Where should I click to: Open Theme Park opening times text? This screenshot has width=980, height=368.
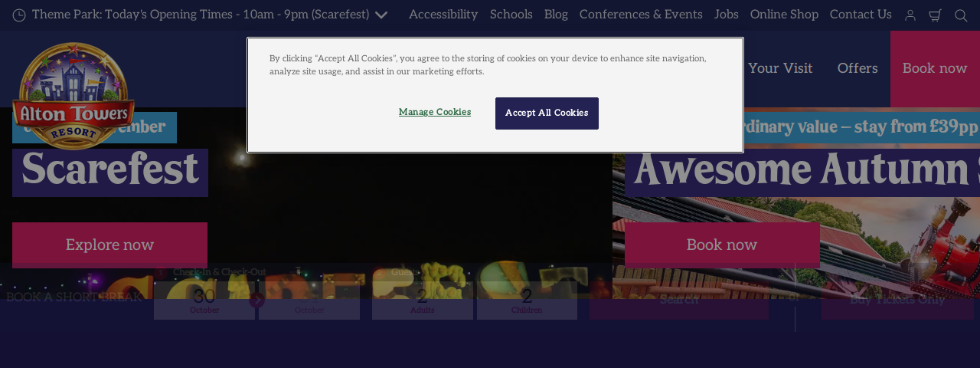click(x=201, y=15)
